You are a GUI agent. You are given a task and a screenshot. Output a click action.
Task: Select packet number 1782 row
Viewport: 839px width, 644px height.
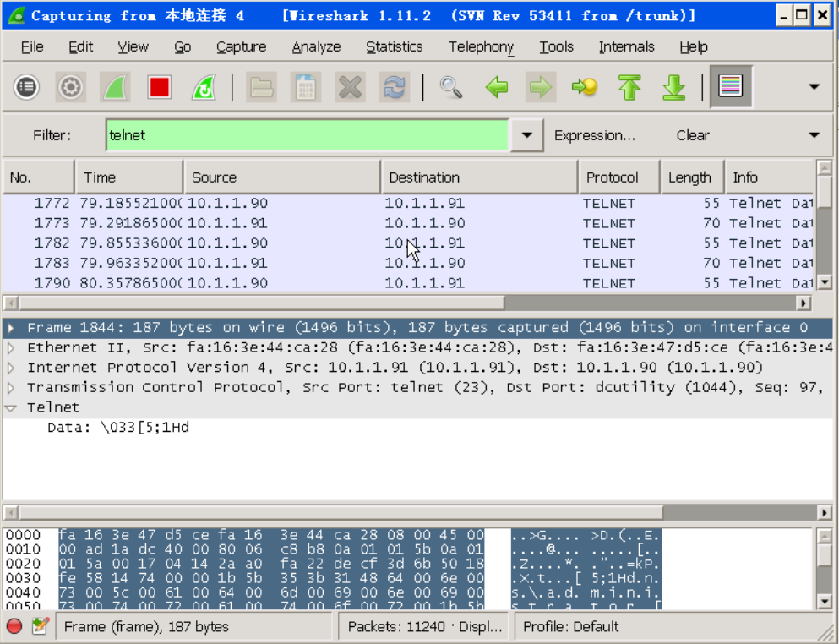point(408,243)
